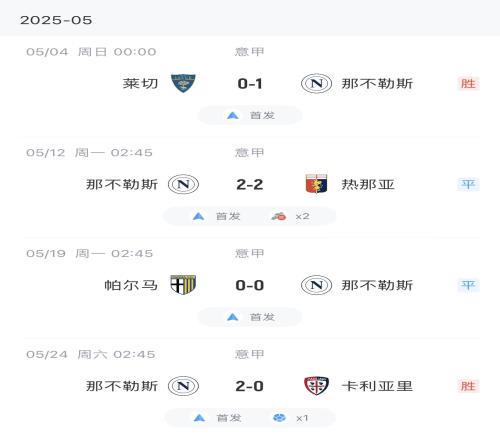Select the 胜 result badge for Lecce match
The image size is (500, 440).
(468, 83)
